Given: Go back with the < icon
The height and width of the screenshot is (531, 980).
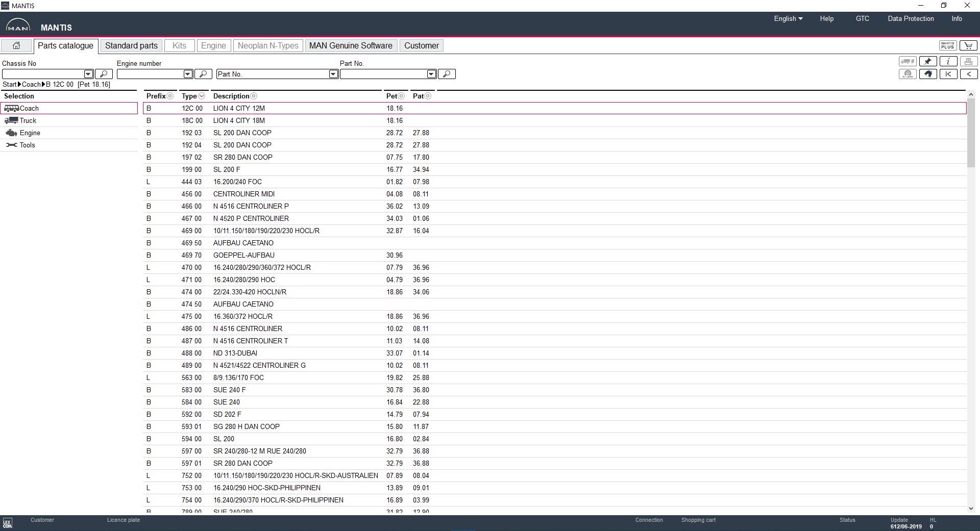Looking at the screenshot, I should coord(969,74).
